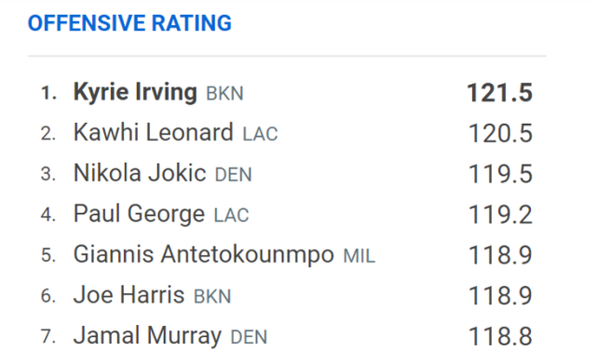596x364 pixels.
Task: Open Jamal Murray's player page
Action: point(147,336)
